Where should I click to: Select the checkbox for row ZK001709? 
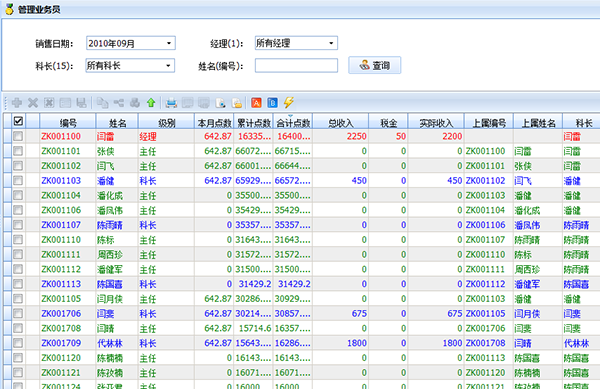pyautogui.click(x=18, y=343)
